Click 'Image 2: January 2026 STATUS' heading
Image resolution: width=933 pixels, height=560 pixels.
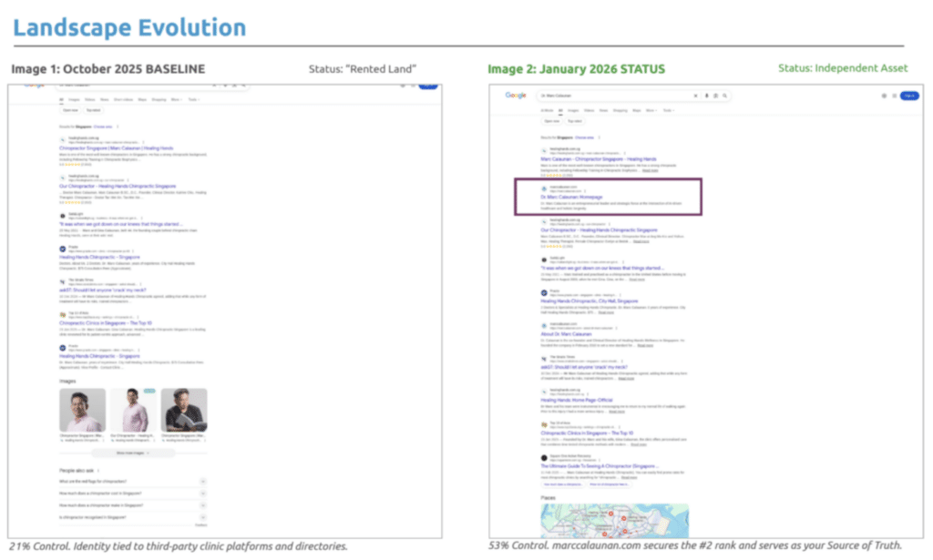[576, 69]
